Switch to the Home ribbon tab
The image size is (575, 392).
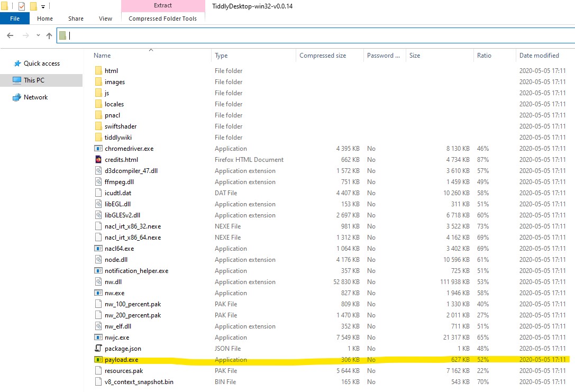pos(45,19)
